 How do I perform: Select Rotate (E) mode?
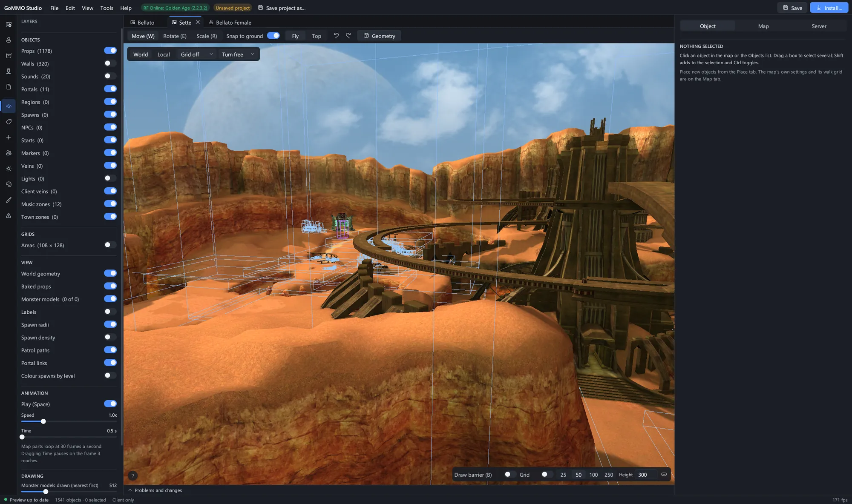[x=175, y=36]
